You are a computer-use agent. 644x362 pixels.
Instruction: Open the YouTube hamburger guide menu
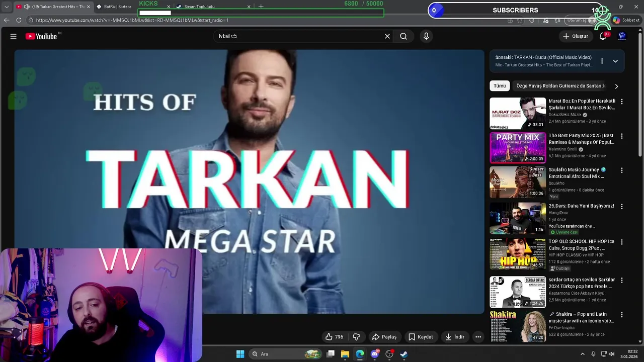coord(14,36)
